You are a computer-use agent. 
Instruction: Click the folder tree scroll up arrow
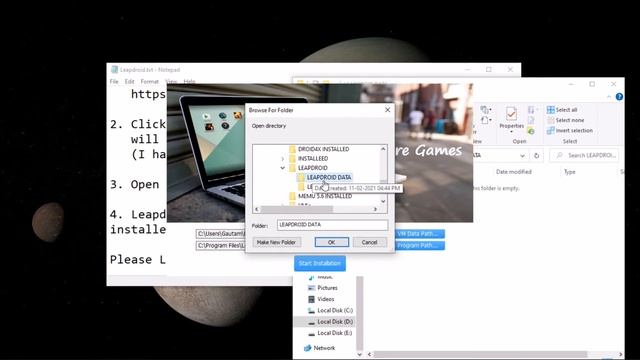coord(383,149)
